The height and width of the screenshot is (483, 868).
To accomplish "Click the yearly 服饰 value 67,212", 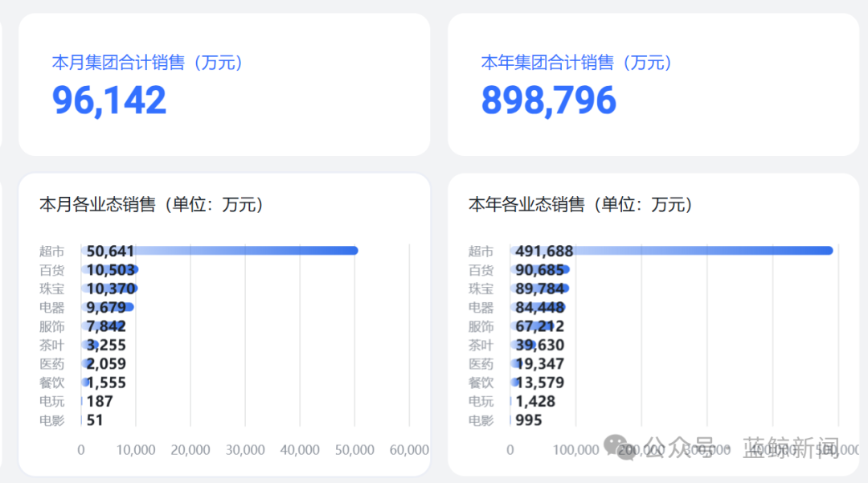I will click(540, 326).
